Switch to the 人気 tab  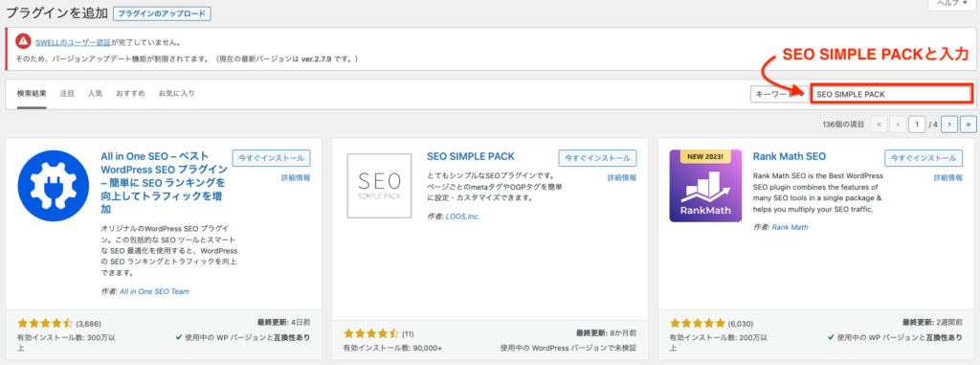(x=95, y=94)
